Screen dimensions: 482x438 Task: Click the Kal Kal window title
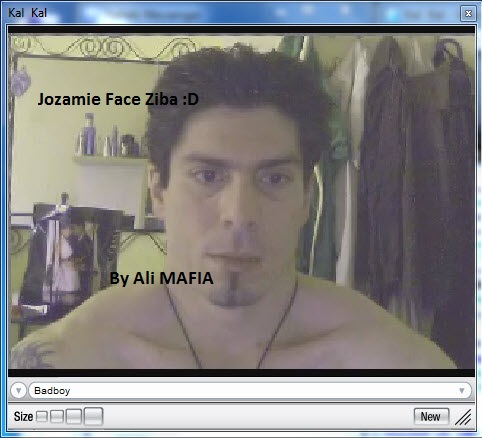click(27, 13)
